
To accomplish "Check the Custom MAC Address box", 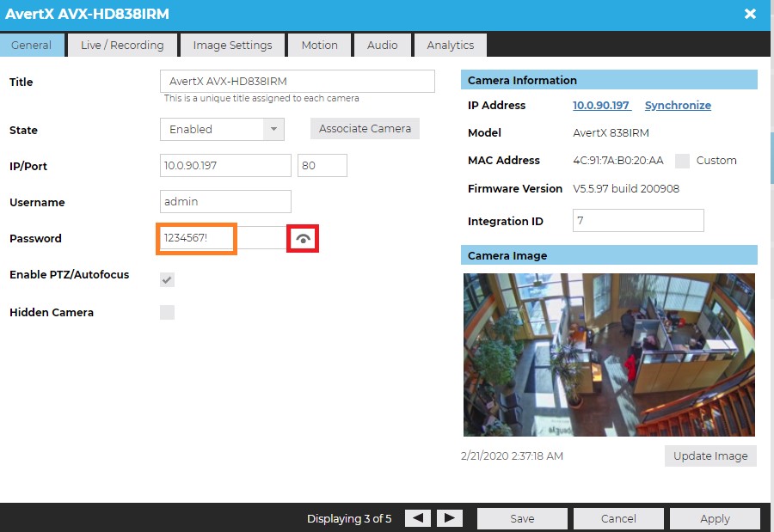I will 682,161.
